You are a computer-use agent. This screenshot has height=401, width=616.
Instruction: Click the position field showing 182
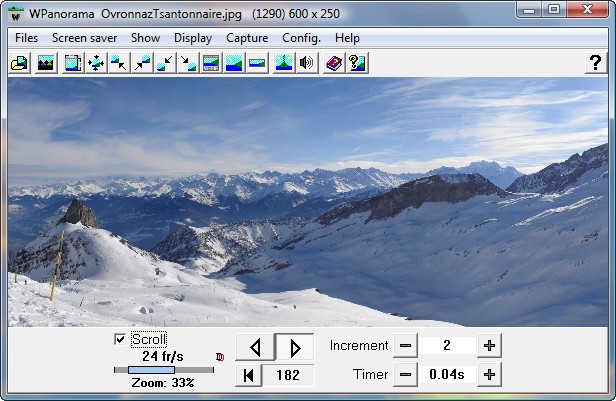[x=288, y=375]
